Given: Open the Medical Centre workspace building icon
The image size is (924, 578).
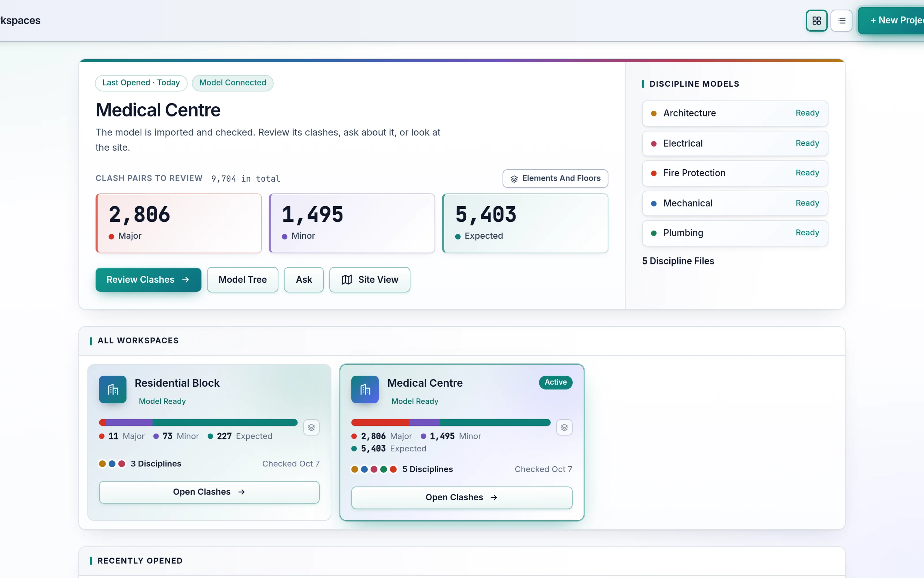Looking at the screenshot, I should point(365,390).
